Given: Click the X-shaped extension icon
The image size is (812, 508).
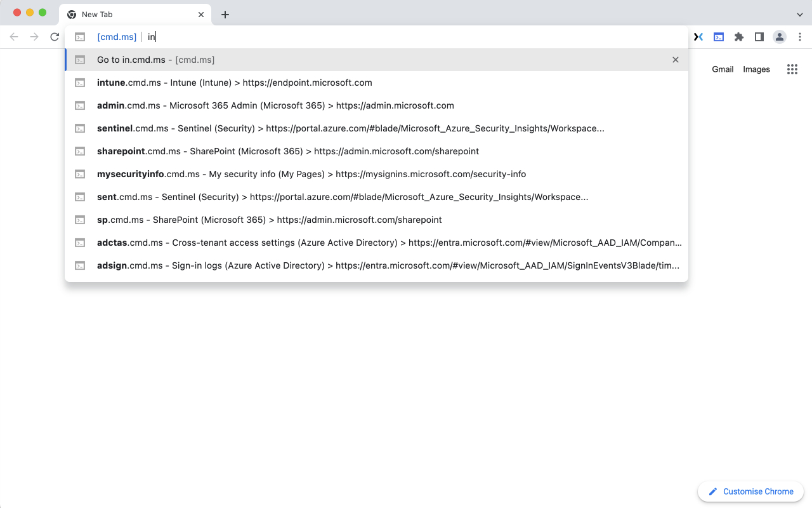Looking at the screenshot, I should click(x=698, y=37).
